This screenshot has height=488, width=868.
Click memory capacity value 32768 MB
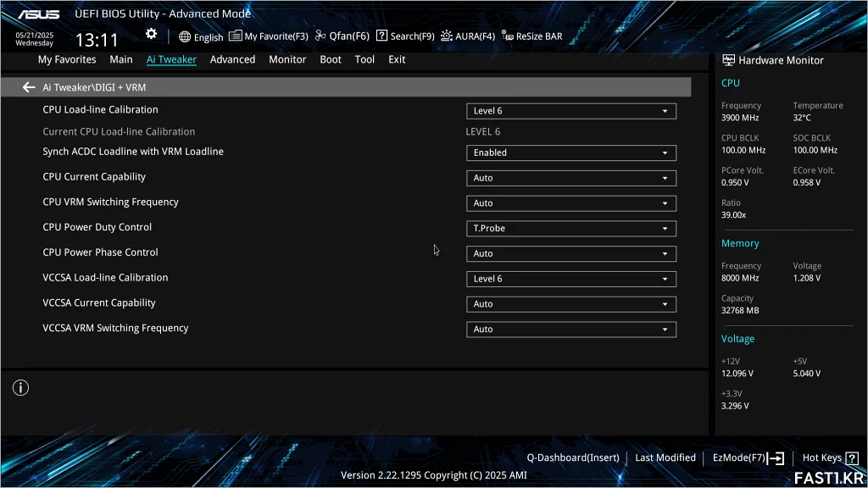(x=740, y=310)
